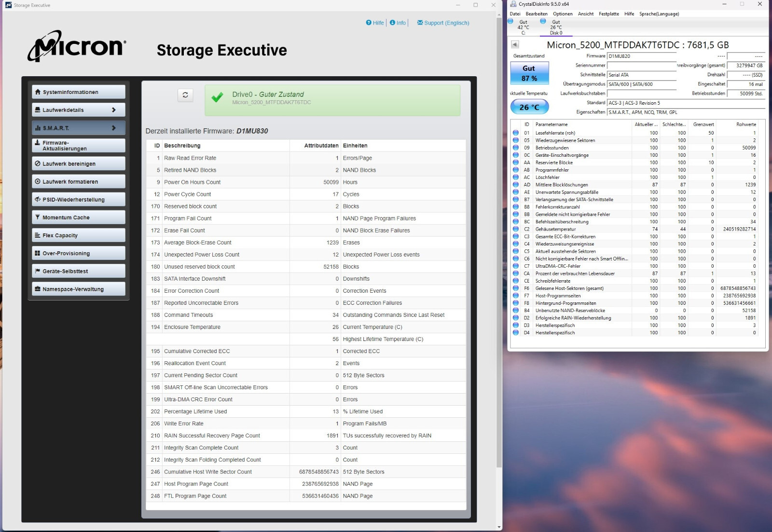Click the Schnittstelle field Serial ATA
Viewport: 772px width, 532px height.
coord(642,75)
